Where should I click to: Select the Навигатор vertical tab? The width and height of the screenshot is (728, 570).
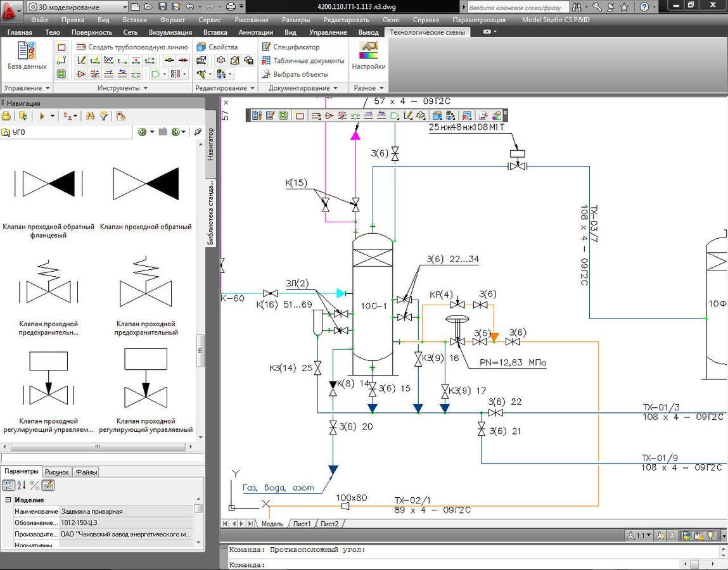(210, 144)
